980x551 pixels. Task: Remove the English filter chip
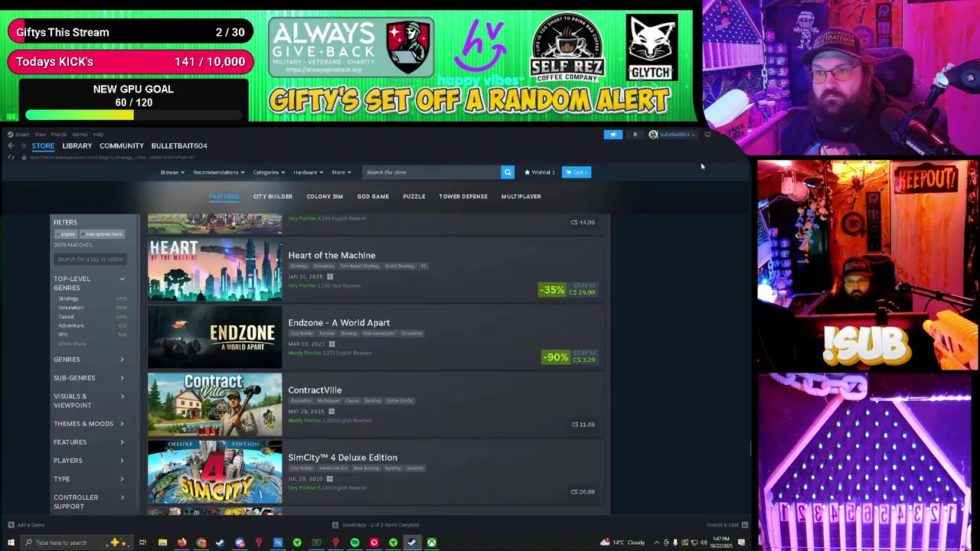[x=67, y=234]
